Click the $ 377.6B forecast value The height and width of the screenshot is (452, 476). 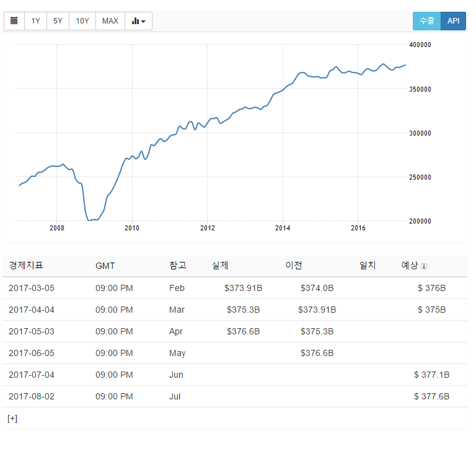coord(431,396)
